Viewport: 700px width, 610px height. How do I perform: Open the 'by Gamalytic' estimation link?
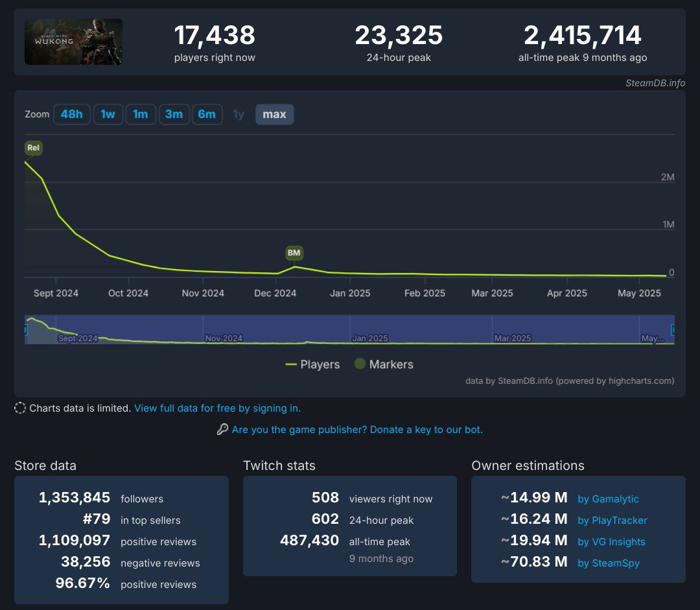point(608,499)
